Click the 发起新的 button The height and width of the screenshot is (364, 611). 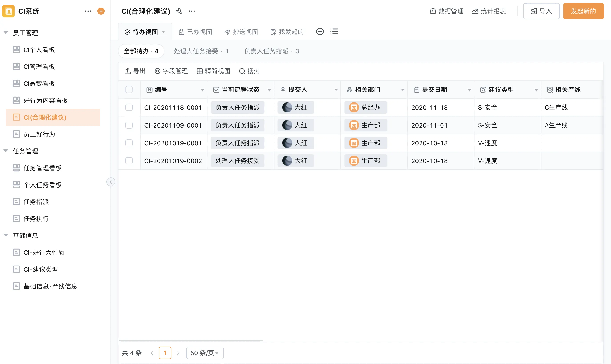(x=583, y=11)
